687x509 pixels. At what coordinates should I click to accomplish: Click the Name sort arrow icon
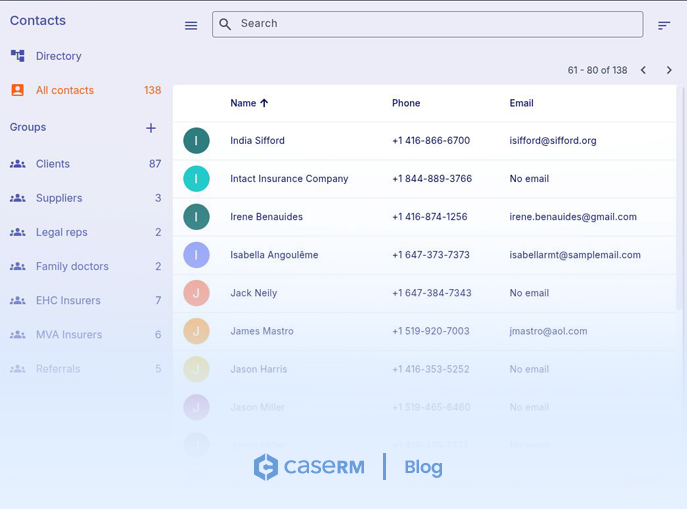coord(264,103)
